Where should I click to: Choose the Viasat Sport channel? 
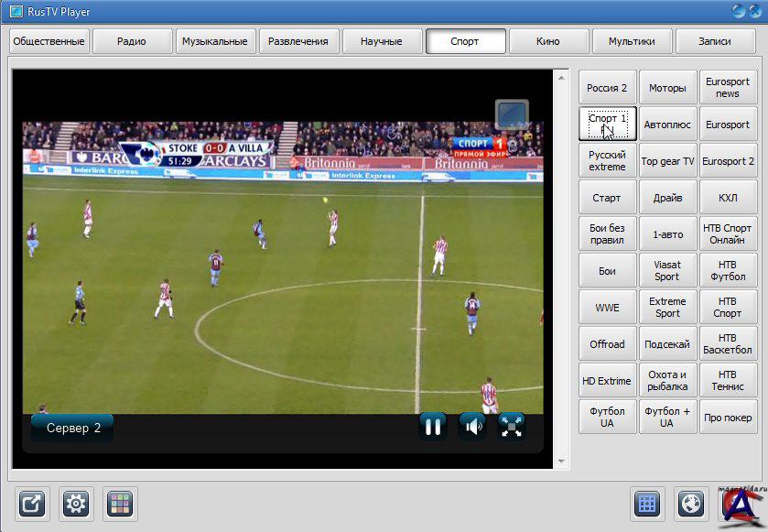coord(667,270)
